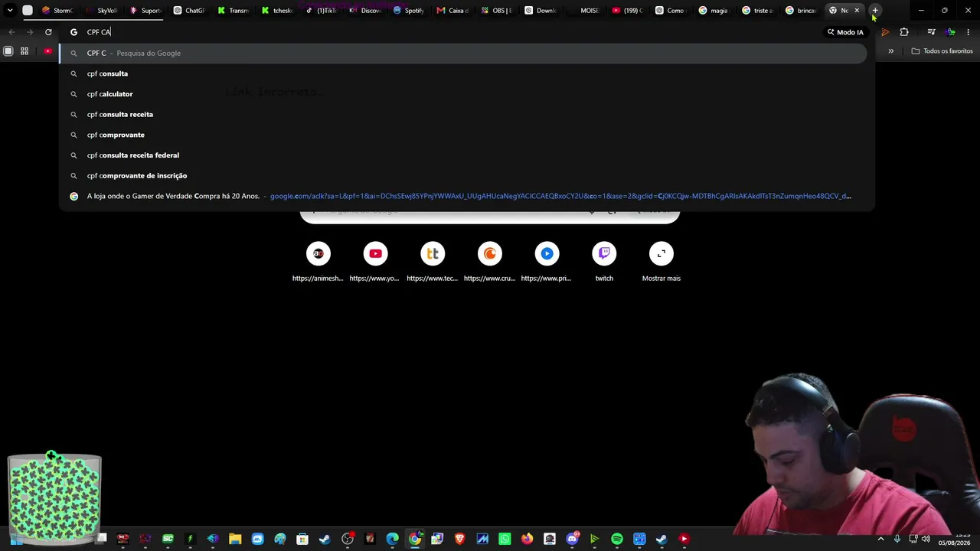The width and height of the screenshot is (980, 551).
Task: Open the tec shortcut tile
Action: (x=433, y=261)
